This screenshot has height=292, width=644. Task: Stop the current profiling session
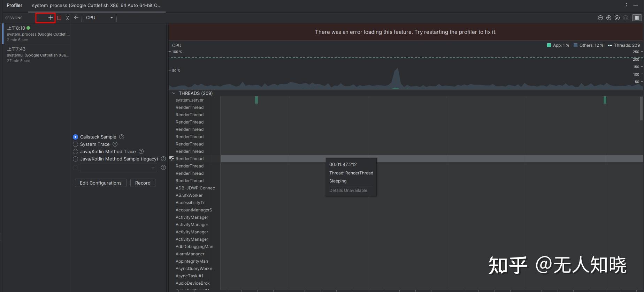click(59, 18)
